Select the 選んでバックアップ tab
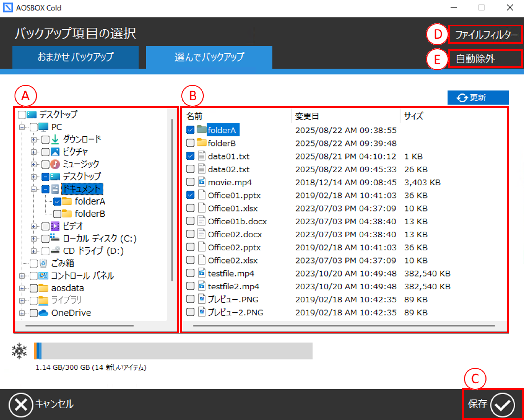 (x=209, y=57)
